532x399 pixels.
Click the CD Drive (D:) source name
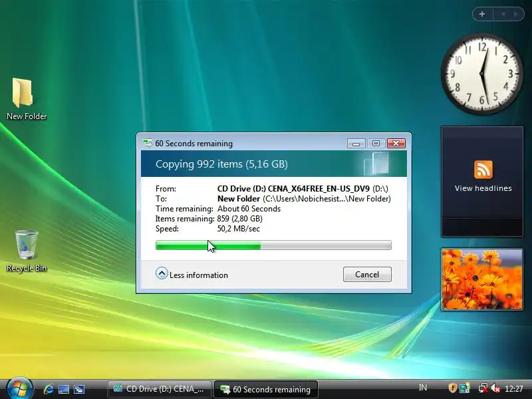click(x=293, y=189)
